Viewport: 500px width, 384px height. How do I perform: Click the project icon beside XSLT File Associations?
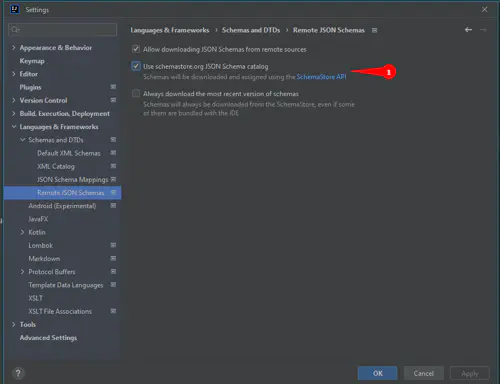[x=113, y=311]
